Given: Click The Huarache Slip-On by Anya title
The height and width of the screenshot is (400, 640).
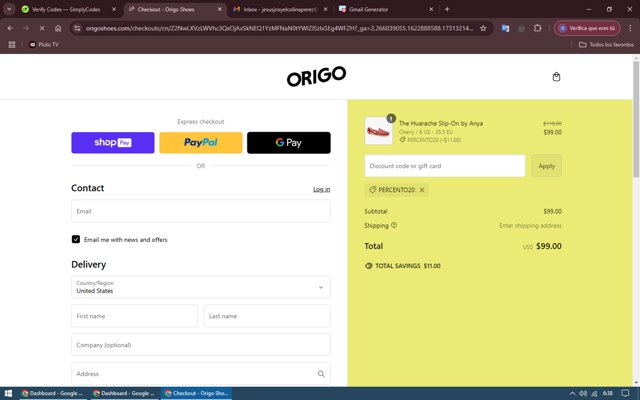Looking at the screenshot, I should coord(441,123).
